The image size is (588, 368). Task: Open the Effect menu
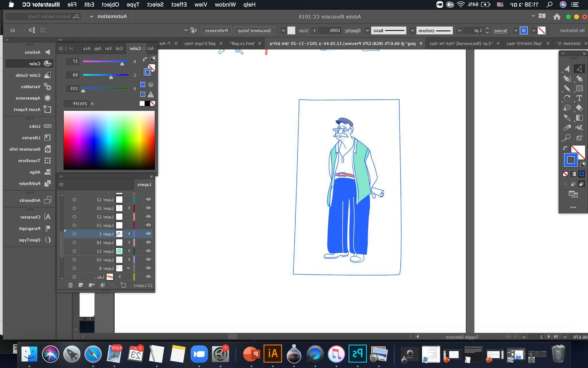(x=179, y=5)
